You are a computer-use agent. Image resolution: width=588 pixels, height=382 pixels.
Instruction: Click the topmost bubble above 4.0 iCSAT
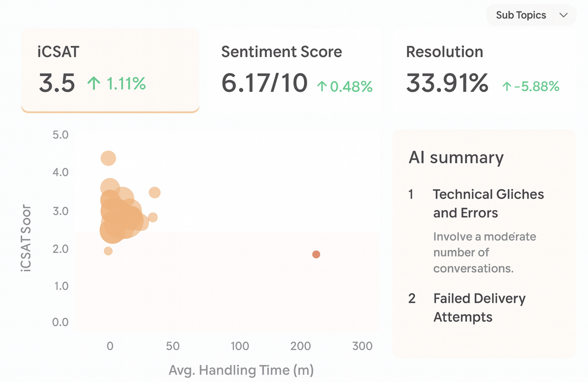[x=108, y=158]
